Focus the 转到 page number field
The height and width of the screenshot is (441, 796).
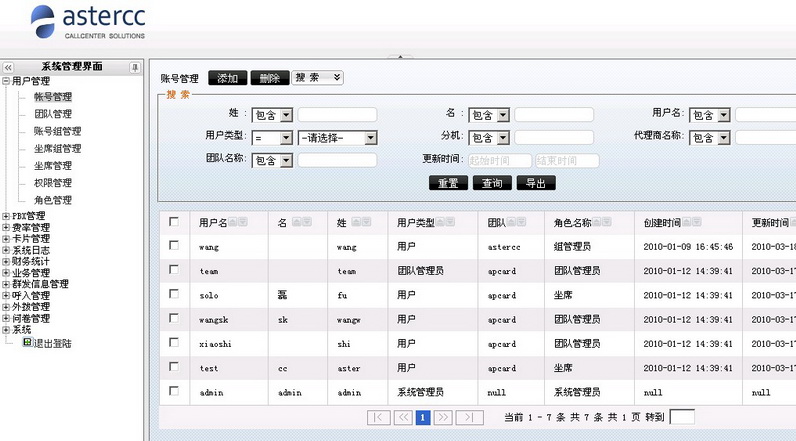pyautogui.click(x=682, y=417)
